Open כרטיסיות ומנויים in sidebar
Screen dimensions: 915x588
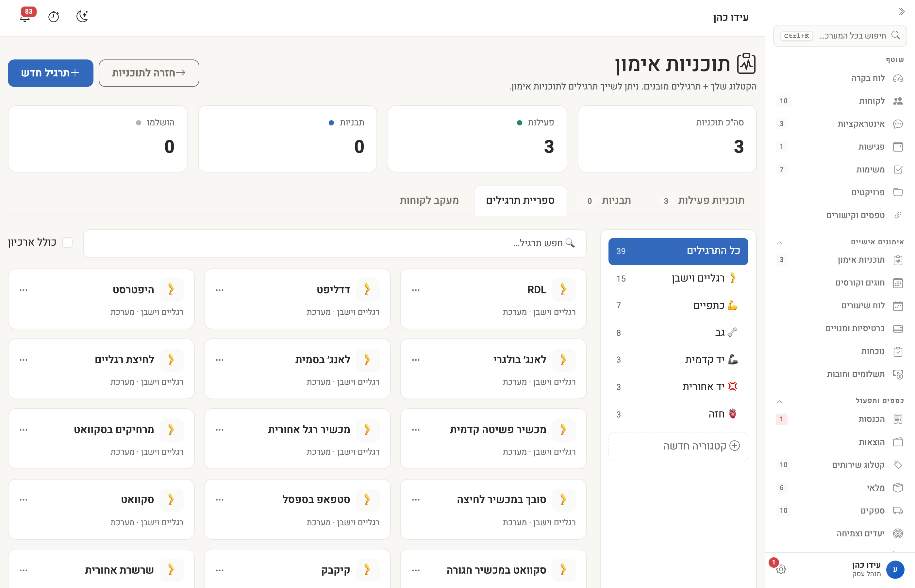840,329
